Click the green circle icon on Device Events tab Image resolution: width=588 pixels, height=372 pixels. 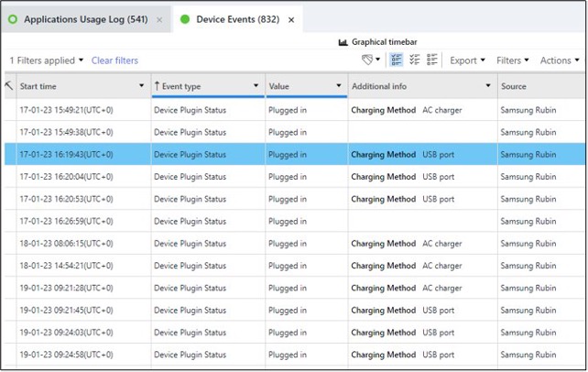pyautogui.click(x=185, y=19)
